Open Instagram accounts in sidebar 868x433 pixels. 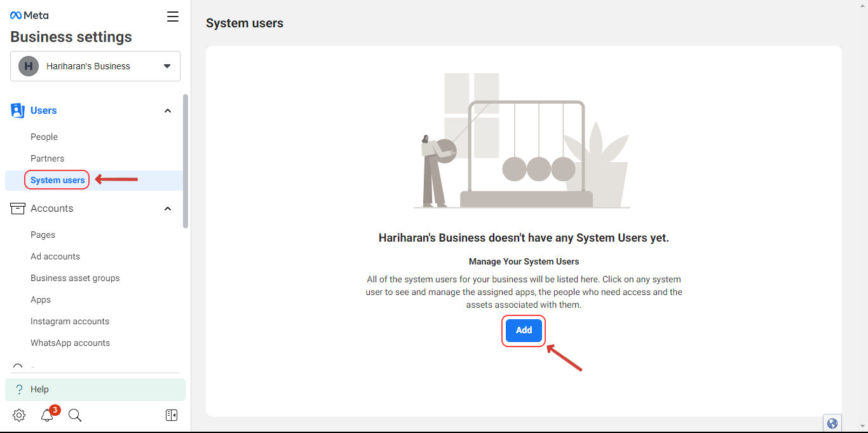click(x=70, y=321)
